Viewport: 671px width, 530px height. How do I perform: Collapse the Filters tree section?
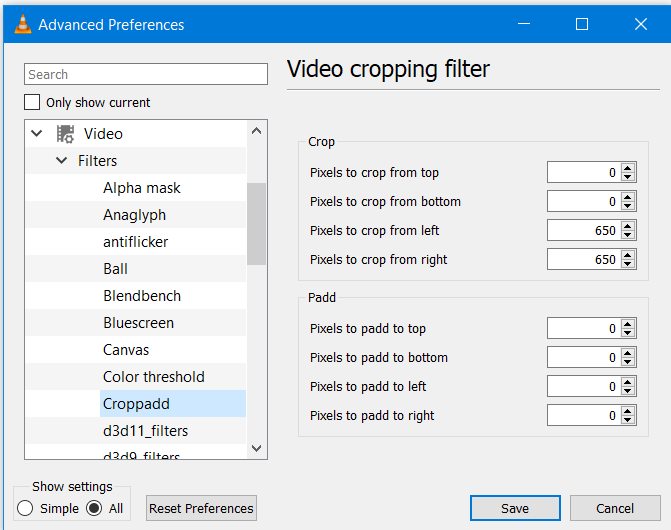tap(61, 161)
